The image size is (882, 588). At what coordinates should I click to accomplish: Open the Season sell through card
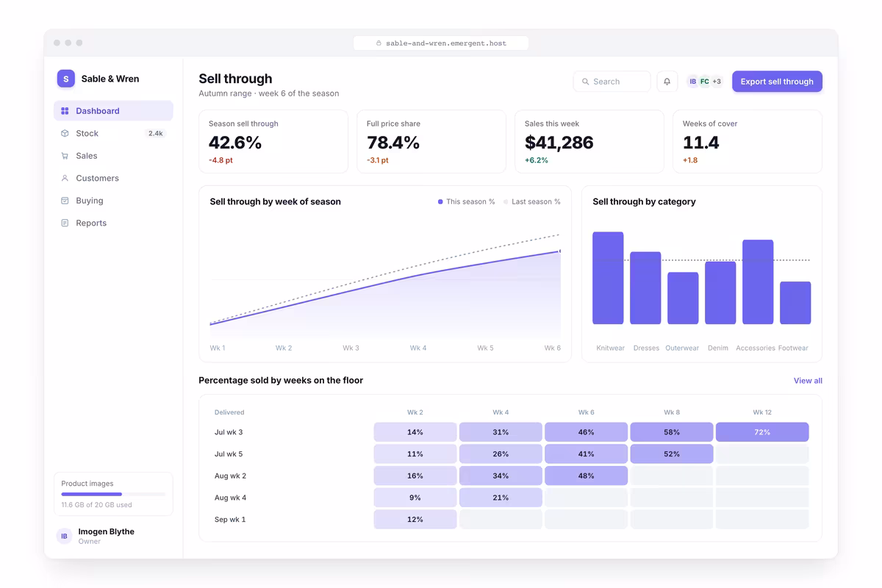coord(273,142)
